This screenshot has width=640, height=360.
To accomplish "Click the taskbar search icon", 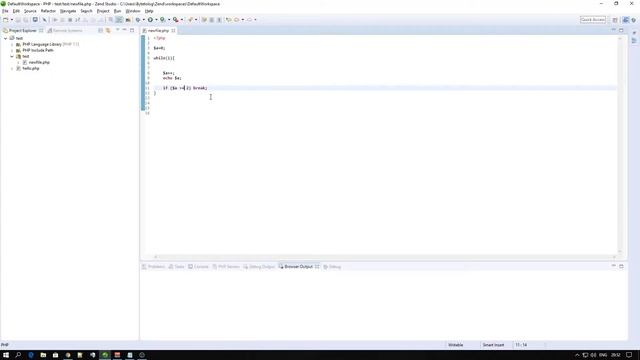I will tap(18, 355).
